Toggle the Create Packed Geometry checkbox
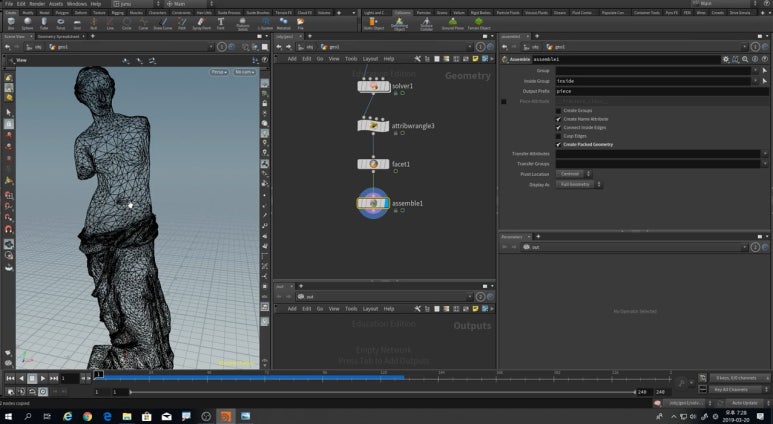Viewport: 773px width, 424px height. coord(559,144)
